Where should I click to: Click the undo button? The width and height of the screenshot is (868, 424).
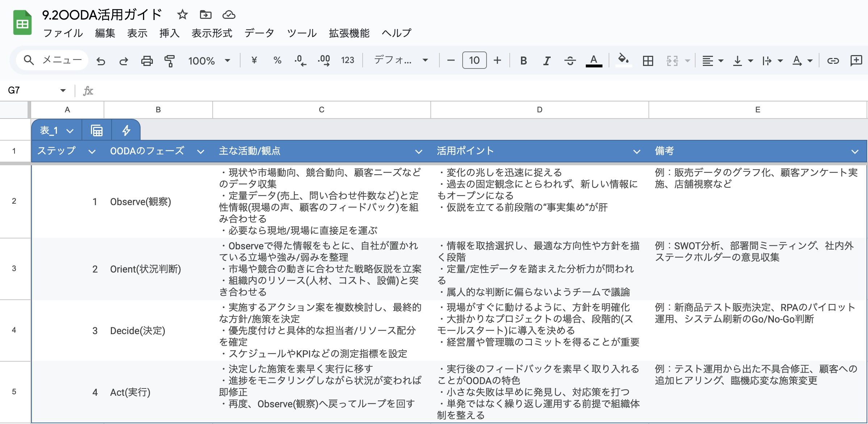(101, 61)
